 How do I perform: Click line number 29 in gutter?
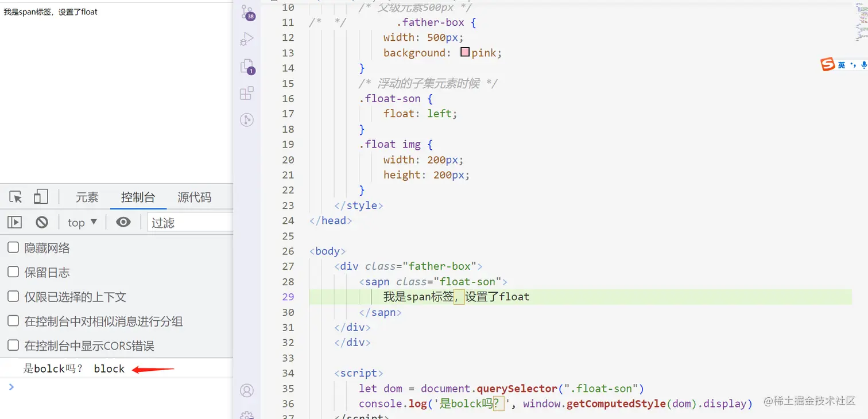coord(288,297)
